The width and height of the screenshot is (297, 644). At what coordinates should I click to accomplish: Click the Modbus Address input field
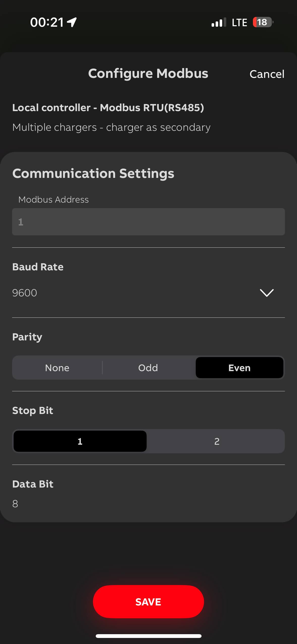(148, 222)
